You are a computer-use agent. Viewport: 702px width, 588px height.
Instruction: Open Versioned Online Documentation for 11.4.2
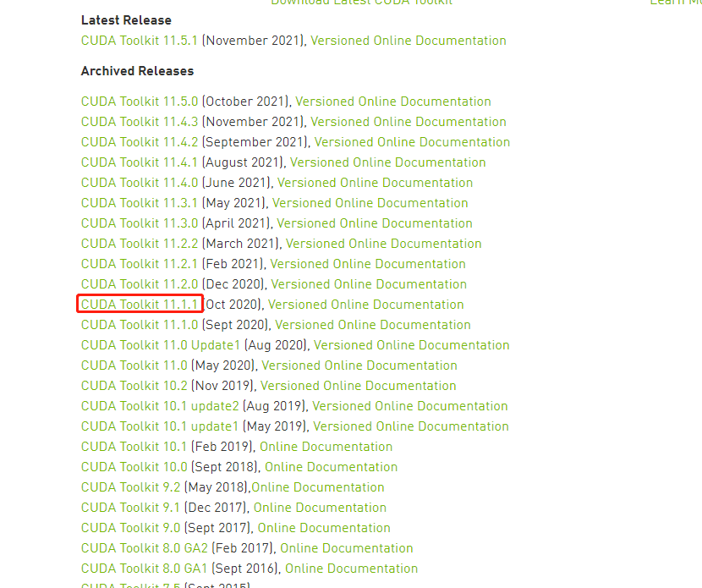point(413,142)
